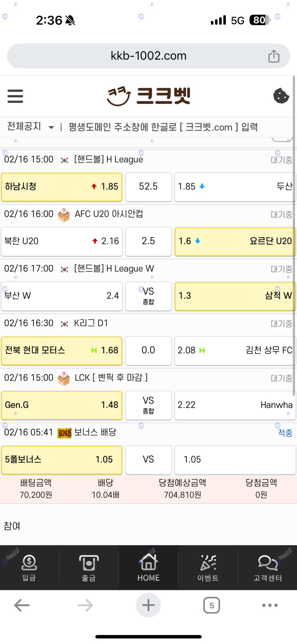Toggle 요르단 U20 odds 1.6 selection
297x644 pixels.
[235, 241]
